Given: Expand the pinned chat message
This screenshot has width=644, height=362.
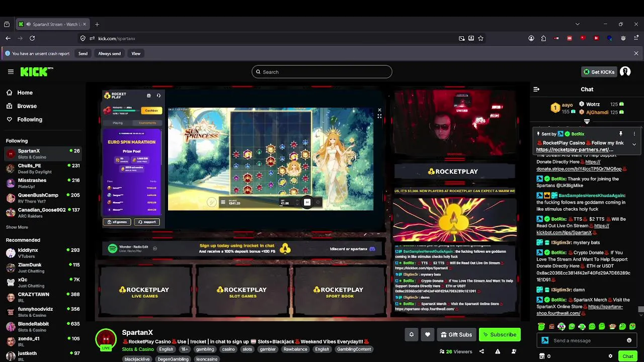Looking at the screenshot, I should tap(634, 144).
